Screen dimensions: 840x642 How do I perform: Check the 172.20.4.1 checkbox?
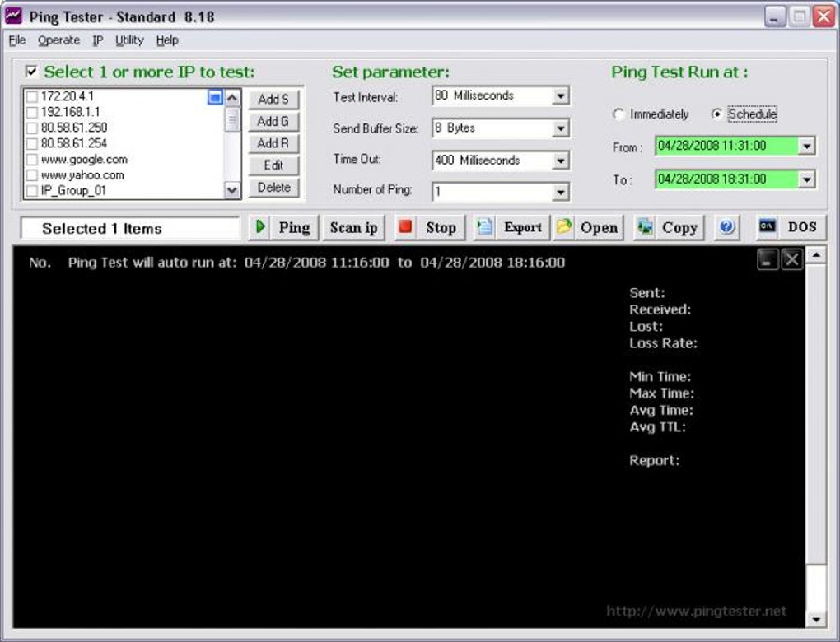32,96
